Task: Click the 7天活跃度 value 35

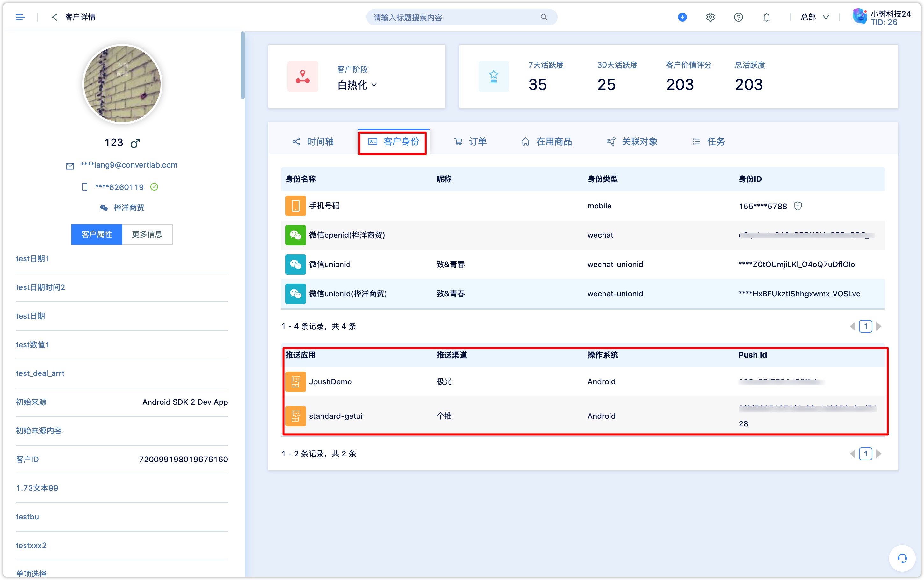Action: [537, 85]
